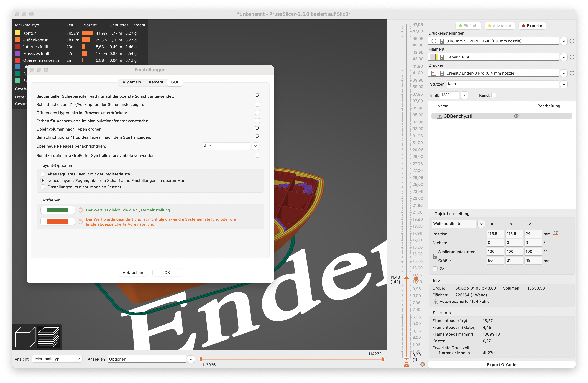
Task: Enable Schaltfläche zum Zu-/Ausklappen der Seitenleiste
Action: tap(257, 104)
